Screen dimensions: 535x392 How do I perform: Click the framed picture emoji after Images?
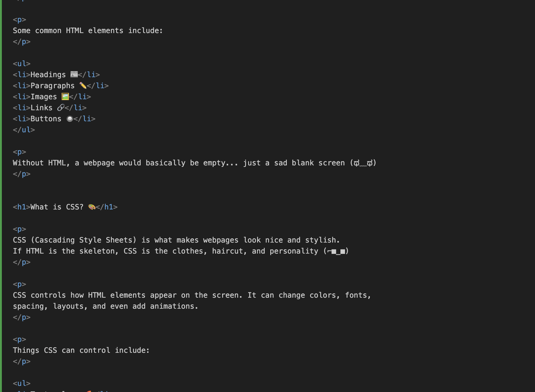pyautogui.click(x=65, y=96)
